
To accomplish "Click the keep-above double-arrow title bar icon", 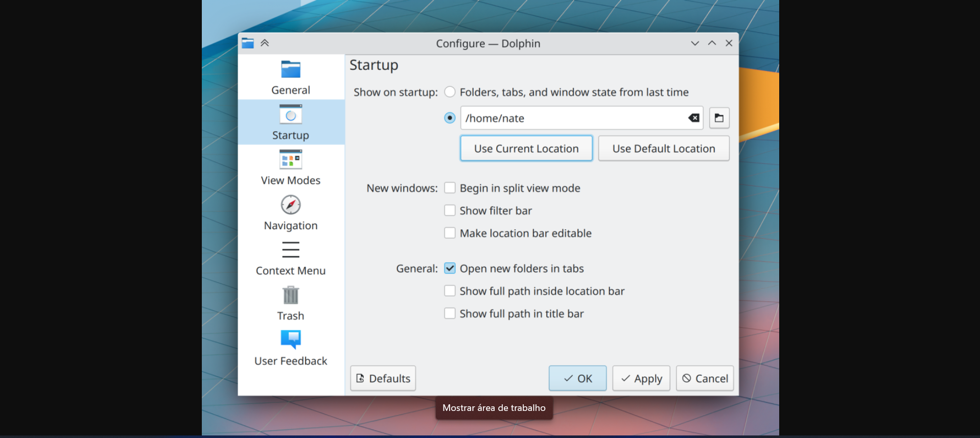I will (x=265, y=43).
